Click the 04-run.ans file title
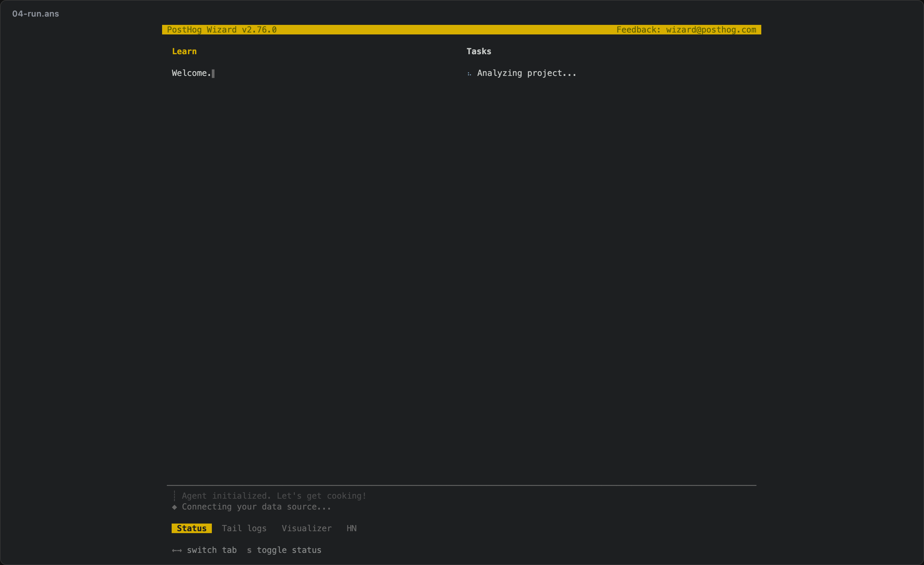This screenshot has height=565, width=924. coord(36,14)
